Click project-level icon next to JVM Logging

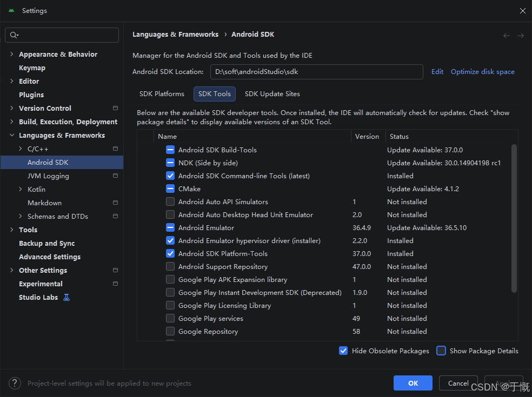[x=115, y=176]
